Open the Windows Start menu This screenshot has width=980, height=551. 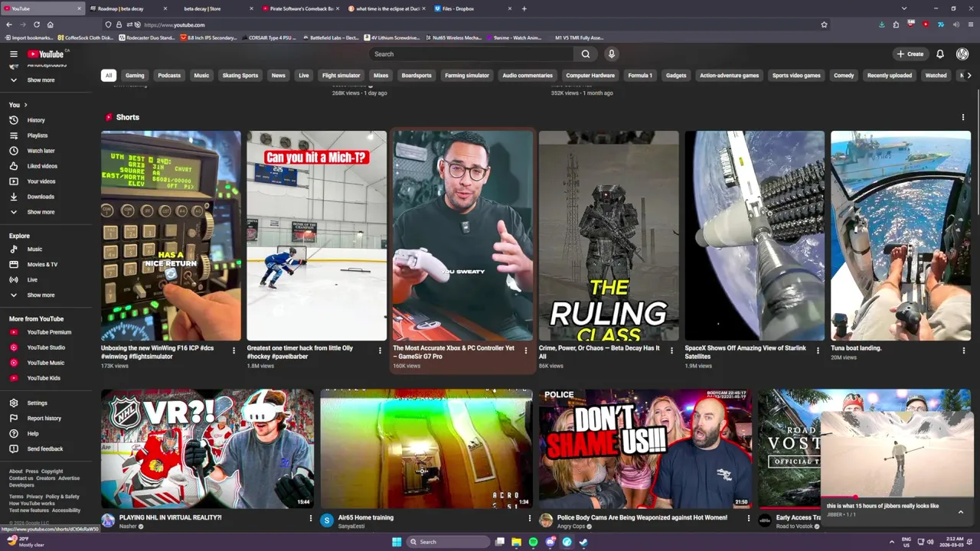396,542
